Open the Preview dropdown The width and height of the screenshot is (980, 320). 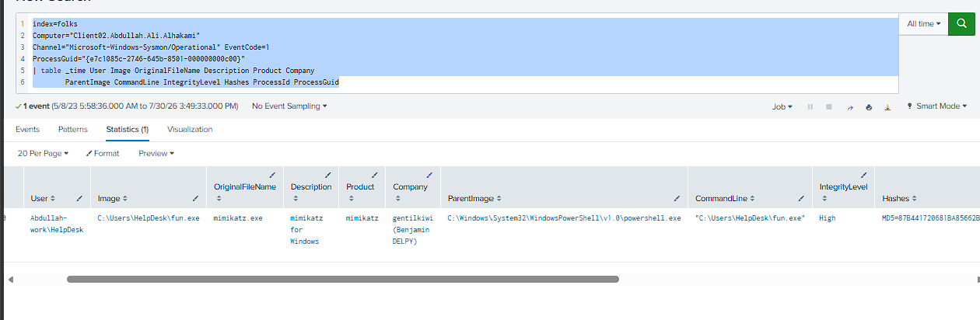click(156, 154)
